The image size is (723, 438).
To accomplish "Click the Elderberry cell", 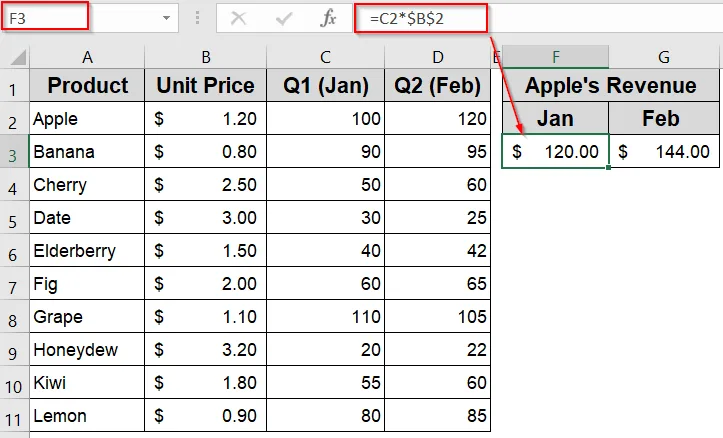I will coord(87,250).
